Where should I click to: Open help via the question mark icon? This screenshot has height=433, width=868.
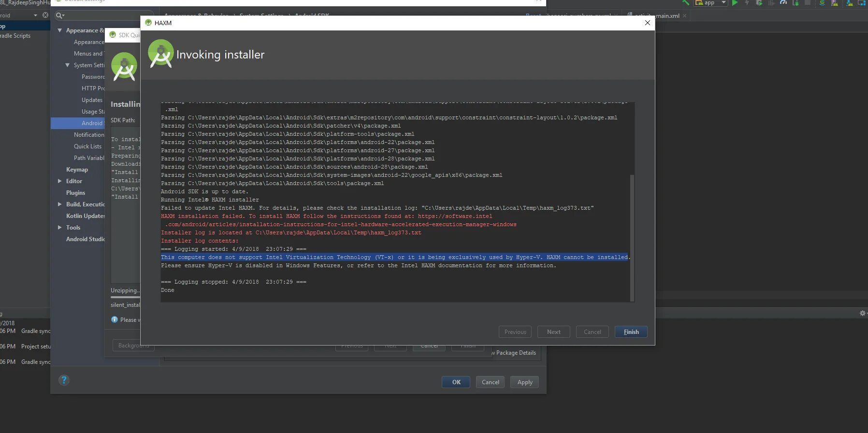pyautogui.click(x=64, y=380)
